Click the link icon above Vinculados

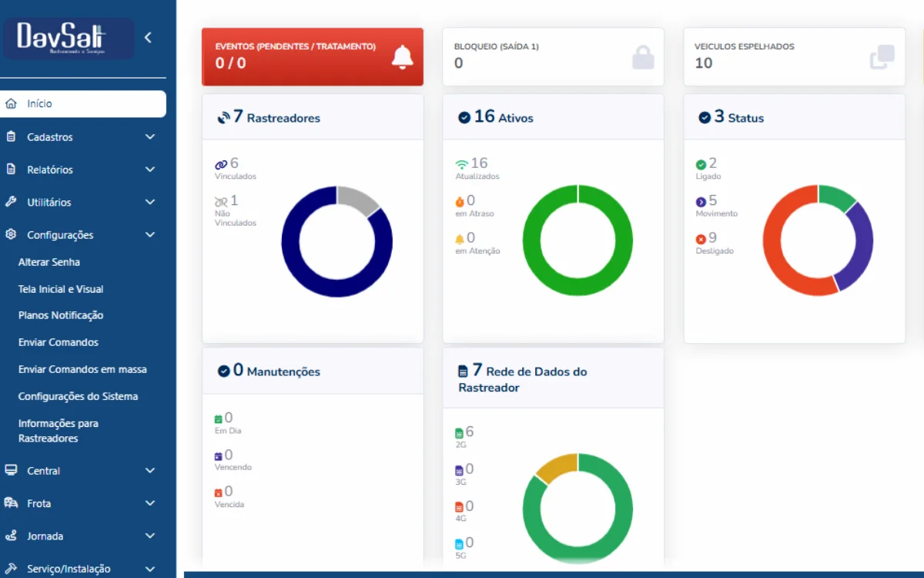(x=221, y=164)
